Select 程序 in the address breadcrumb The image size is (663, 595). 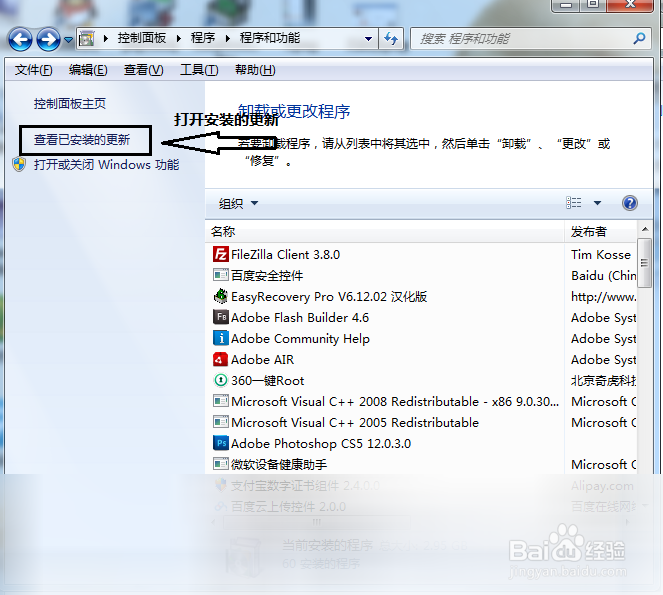point(203,38)
